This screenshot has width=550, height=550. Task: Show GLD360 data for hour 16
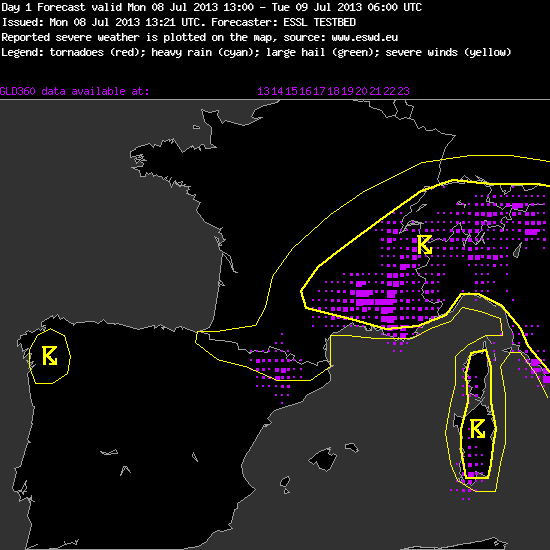[306, 91]
